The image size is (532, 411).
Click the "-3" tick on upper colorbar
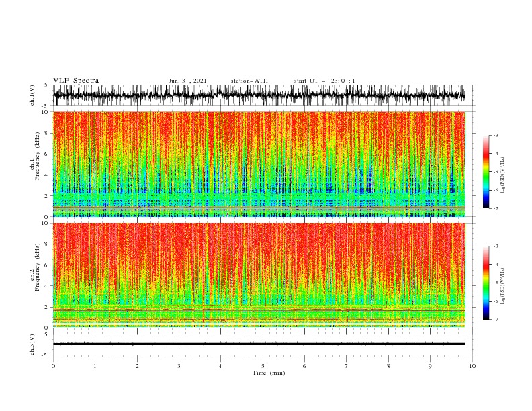click(x=496, y=135)
